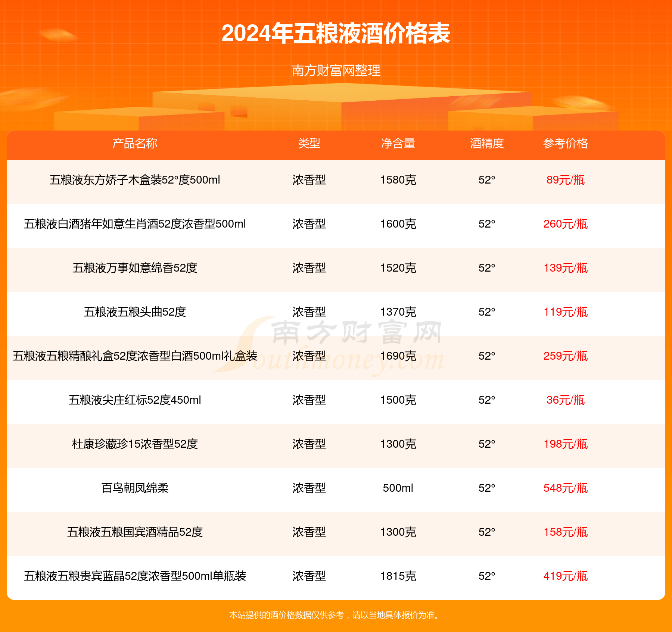
Task: Click the 产品名称 column header
Action: tap(135, 143)
